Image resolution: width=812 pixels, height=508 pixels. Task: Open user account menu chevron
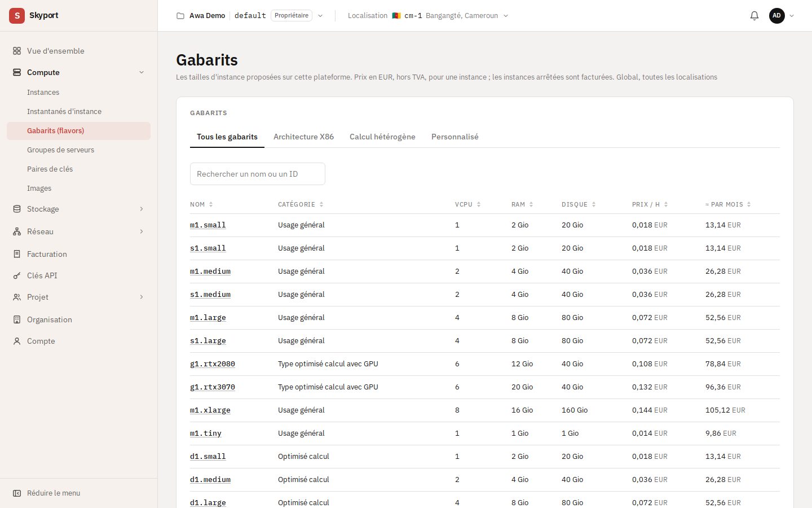click(x=792, y=16)
